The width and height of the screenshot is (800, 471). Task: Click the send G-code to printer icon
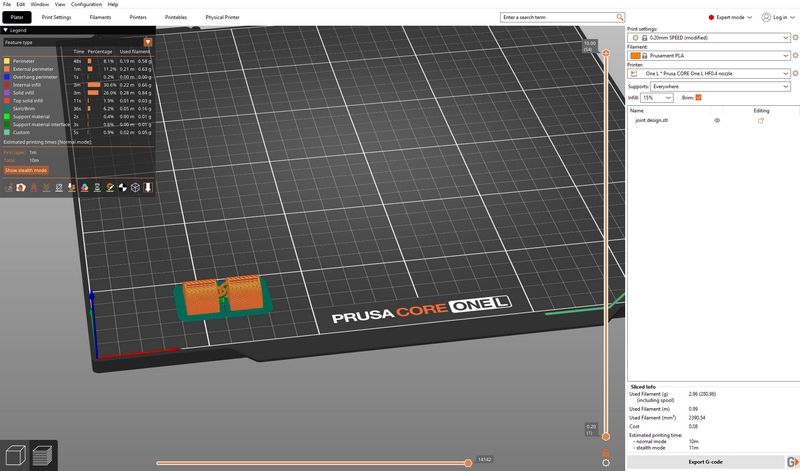point(792,462)
